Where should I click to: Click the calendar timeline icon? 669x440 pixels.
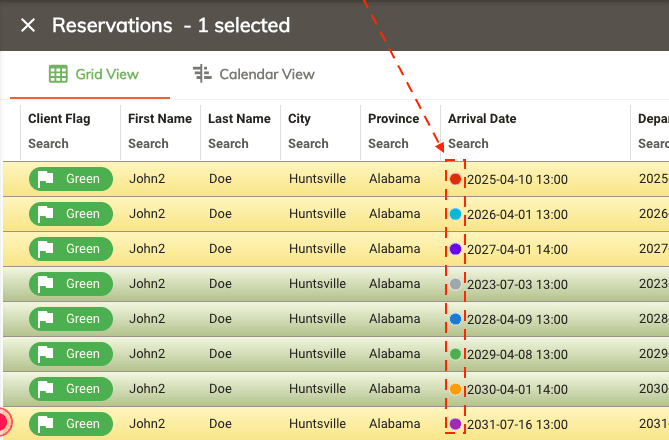(202, 74)
